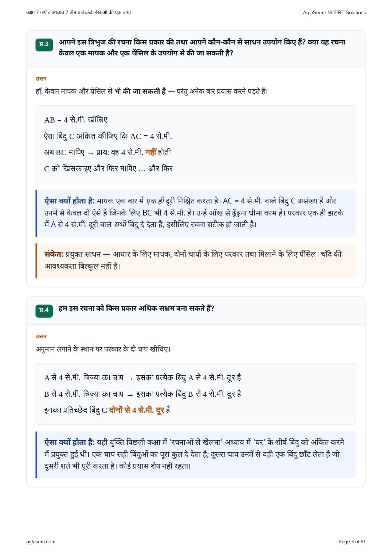
Task: Click first 'ऐसा क्यों होता है:' blue heading
Action: point(70,201)
